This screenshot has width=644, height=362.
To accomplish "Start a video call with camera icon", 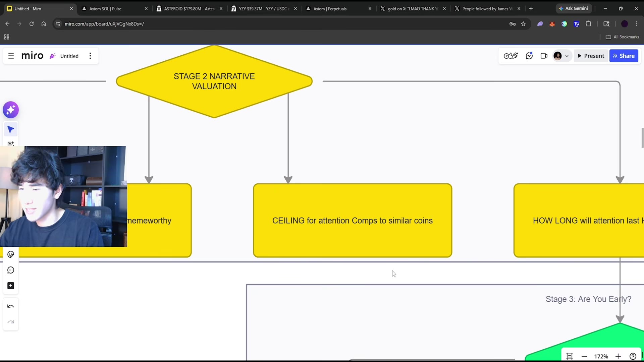I will (x=544, y=56).
